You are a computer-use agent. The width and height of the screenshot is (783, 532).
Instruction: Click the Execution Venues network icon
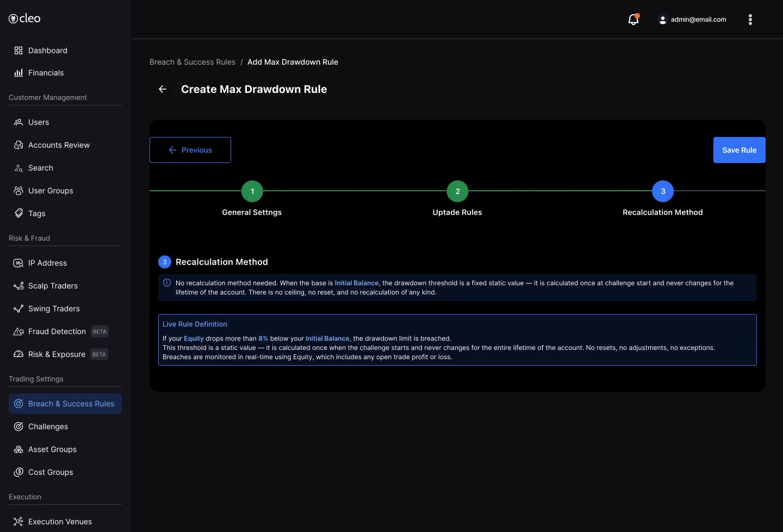(18, 522)
